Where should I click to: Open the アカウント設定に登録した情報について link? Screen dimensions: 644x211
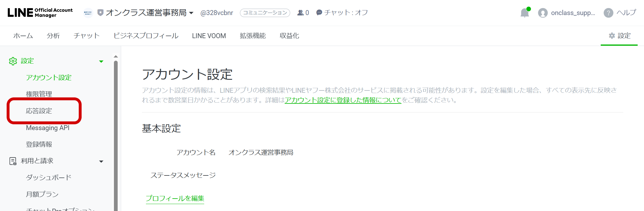343,100
